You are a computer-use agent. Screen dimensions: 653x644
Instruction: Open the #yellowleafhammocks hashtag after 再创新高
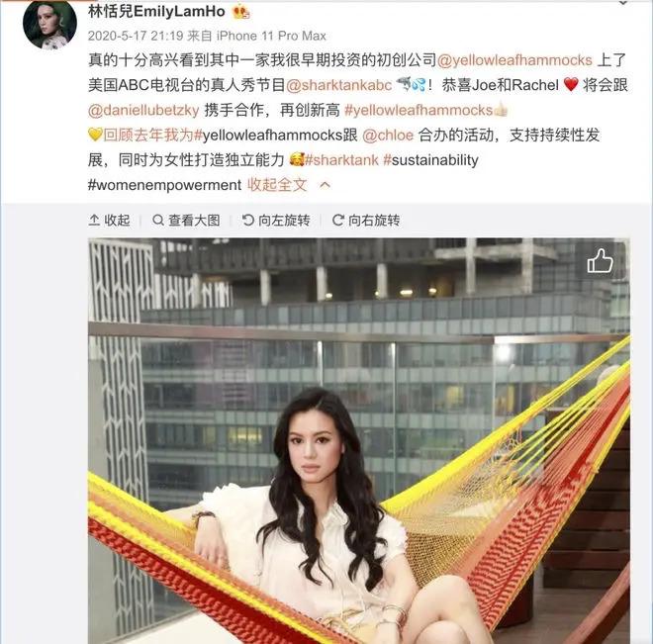point(419,111)
